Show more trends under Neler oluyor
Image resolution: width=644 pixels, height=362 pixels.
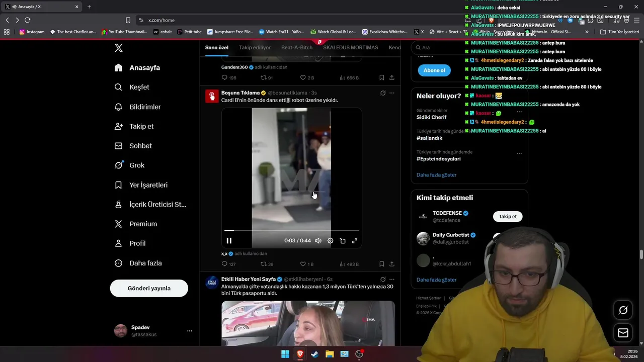[437, 175]
